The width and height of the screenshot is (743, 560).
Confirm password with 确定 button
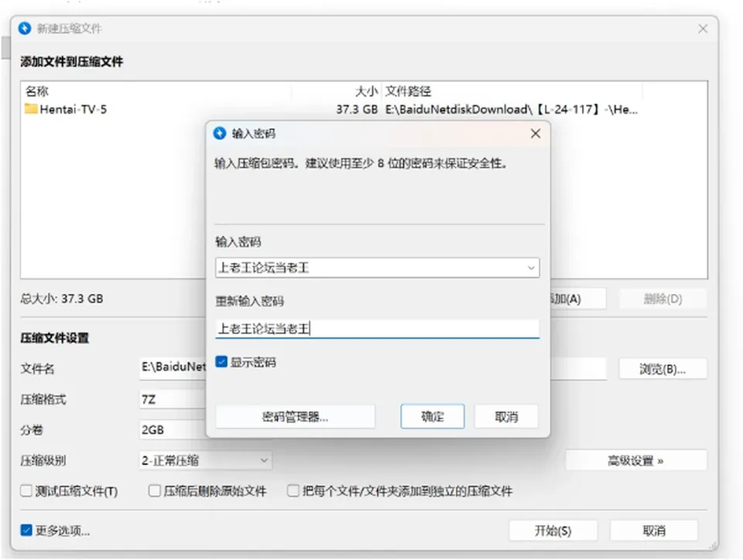pyautogui.click(x=432, y=417)
